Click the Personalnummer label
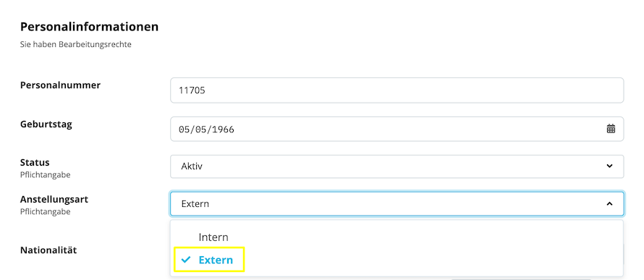644x280 pixels. (60, 85)
